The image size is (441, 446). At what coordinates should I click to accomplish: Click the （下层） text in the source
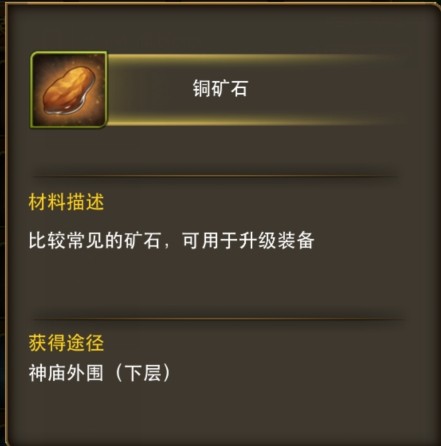pos(143,373)
